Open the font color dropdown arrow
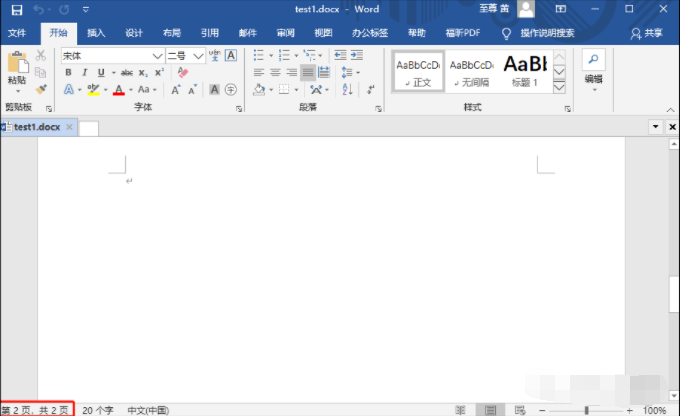 pyautogui.click(x=131, y=90)
